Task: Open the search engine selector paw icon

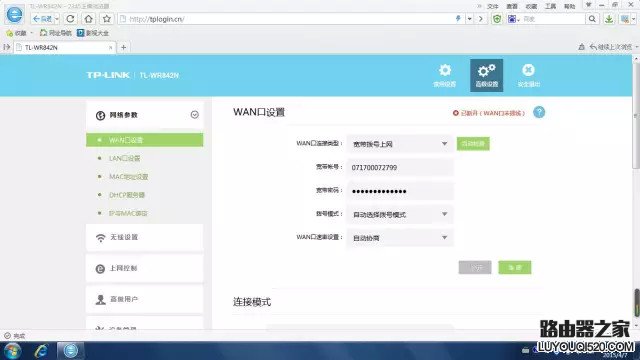Action: point(512,19)
